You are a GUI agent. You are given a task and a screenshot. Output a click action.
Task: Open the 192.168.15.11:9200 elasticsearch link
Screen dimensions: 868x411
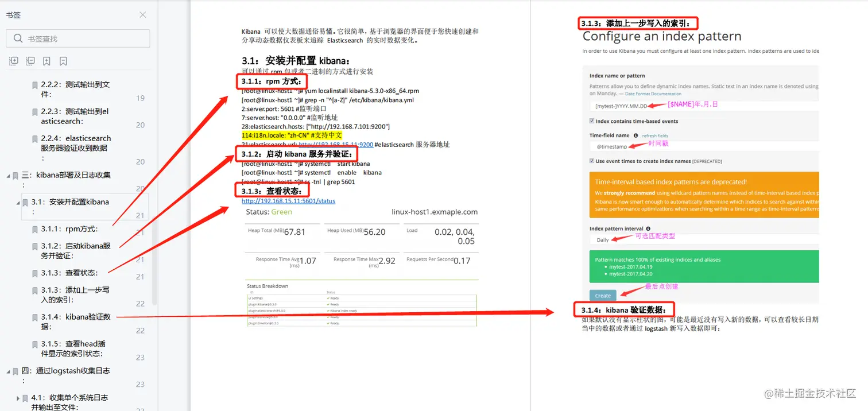click(x=336, y=145)
